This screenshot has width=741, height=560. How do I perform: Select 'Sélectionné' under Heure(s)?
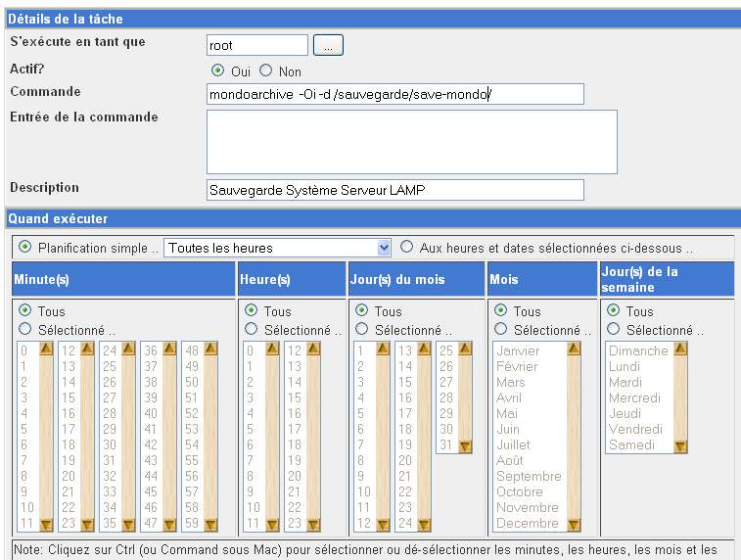coord(251,330)
